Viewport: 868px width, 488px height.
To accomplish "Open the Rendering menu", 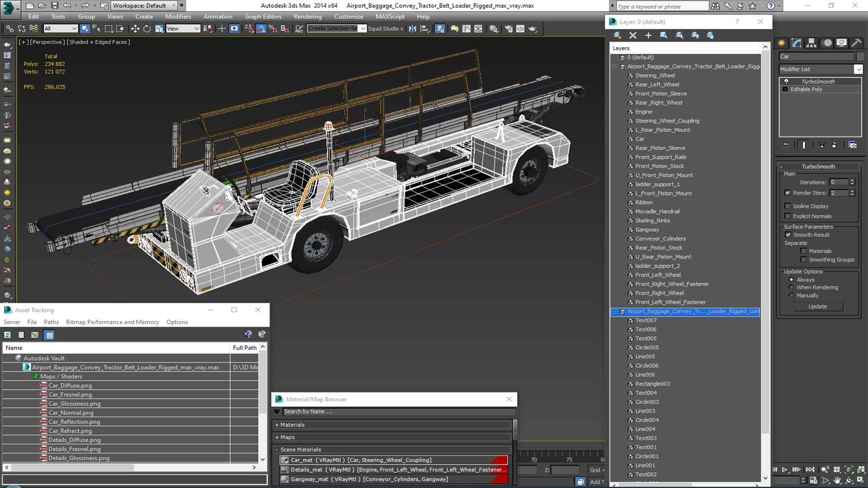I will click(307, 17).
